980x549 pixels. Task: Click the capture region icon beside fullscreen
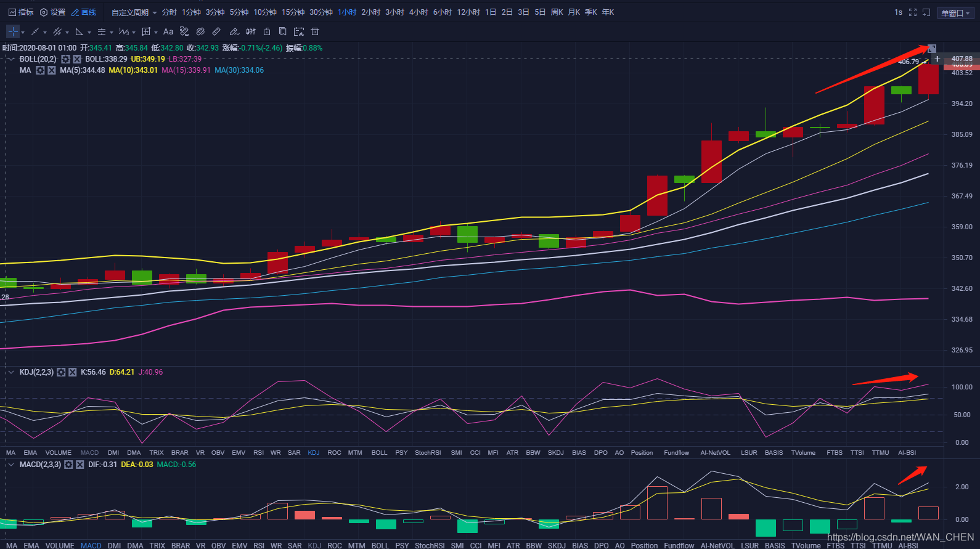pyautogui.click(x=926, y=12)
